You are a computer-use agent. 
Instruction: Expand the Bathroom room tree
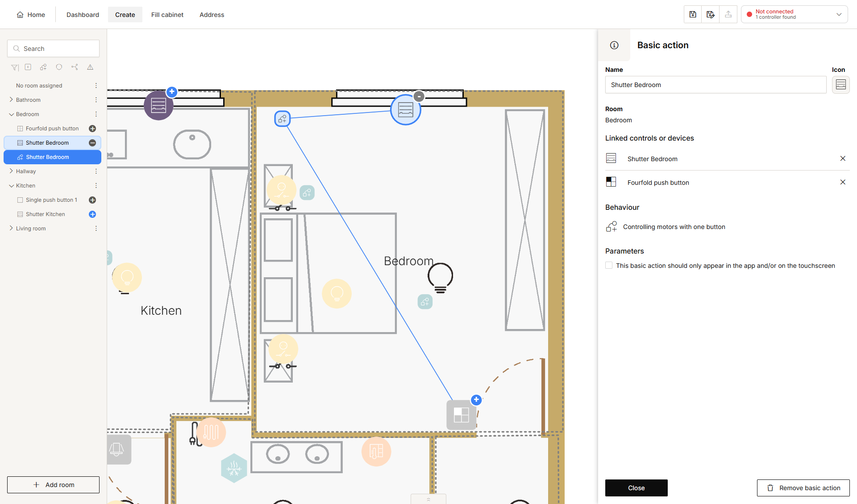pyautogui.click(x=11, y=100)
